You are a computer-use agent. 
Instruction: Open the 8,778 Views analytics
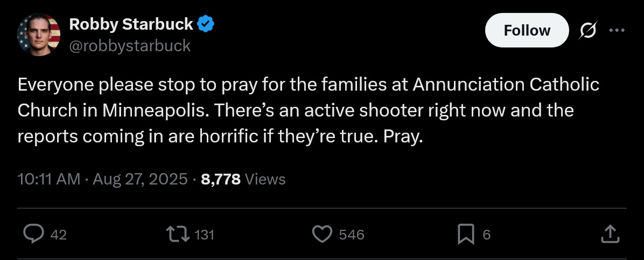click(243, 179)
